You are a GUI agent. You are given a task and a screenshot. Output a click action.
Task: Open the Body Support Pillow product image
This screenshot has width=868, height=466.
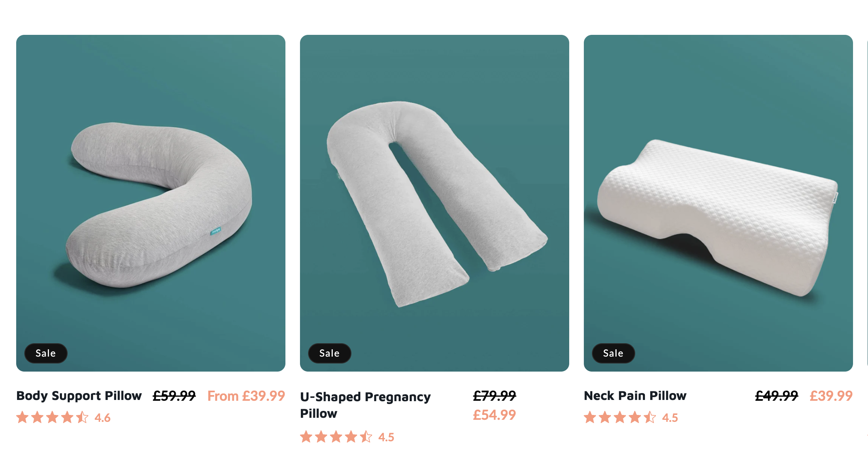click(151, 203)
